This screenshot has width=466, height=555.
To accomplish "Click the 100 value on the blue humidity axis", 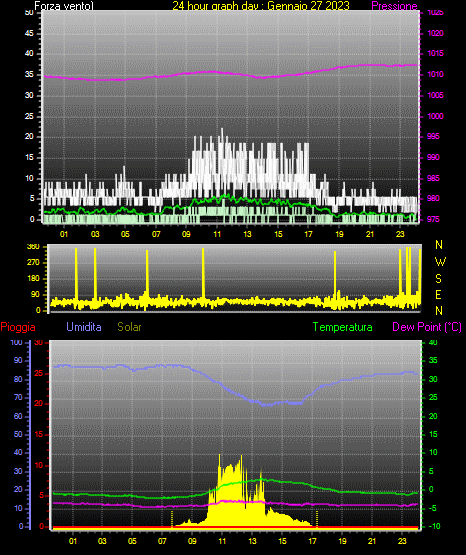I will point(16,342).
